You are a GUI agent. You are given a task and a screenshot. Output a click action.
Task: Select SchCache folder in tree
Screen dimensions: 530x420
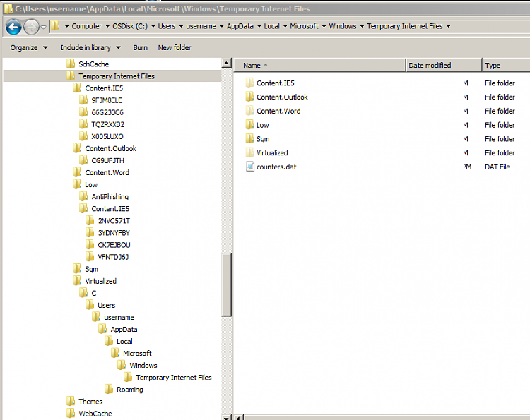(x=93, y=64)
